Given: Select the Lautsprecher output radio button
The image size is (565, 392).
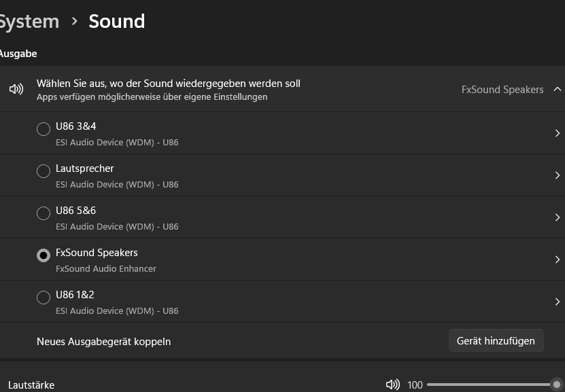Looking at the screenshot, I should click(x=44, y=171).
